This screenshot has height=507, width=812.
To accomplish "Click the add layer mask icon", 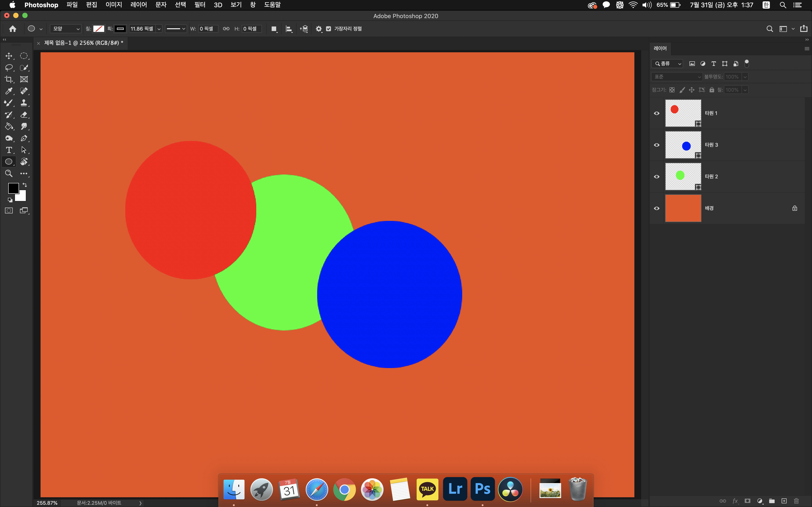I will coord(747,501).
